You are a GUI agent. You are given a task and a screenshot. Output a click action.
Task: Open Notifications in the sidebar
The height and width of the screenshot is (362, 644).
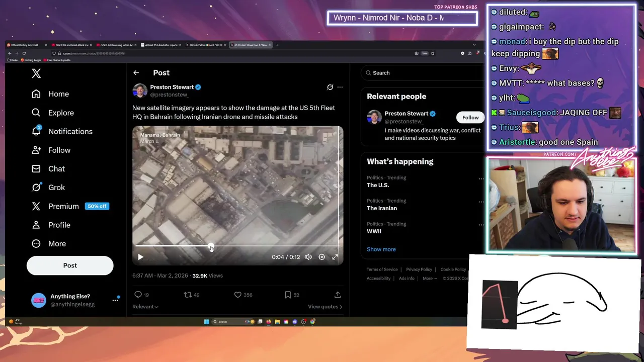click(62, 131)
